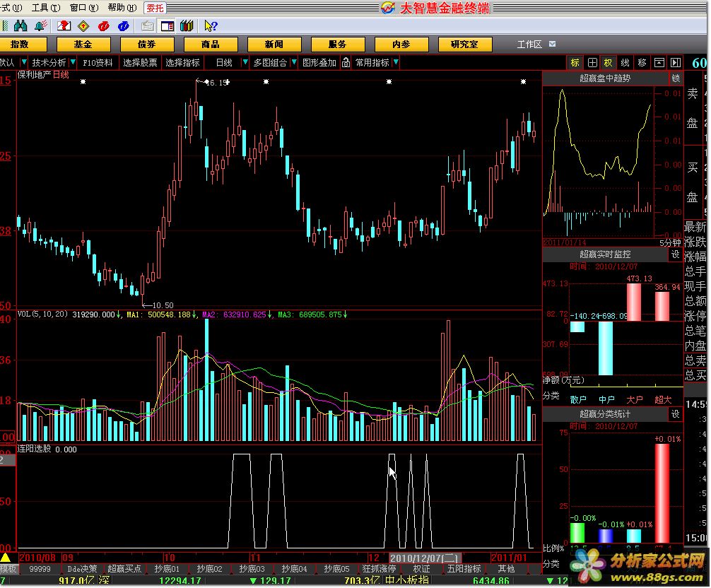Switch to the 基金 tab
The width and height of the screenshot is (711, 588).
[x=83, y=45]
